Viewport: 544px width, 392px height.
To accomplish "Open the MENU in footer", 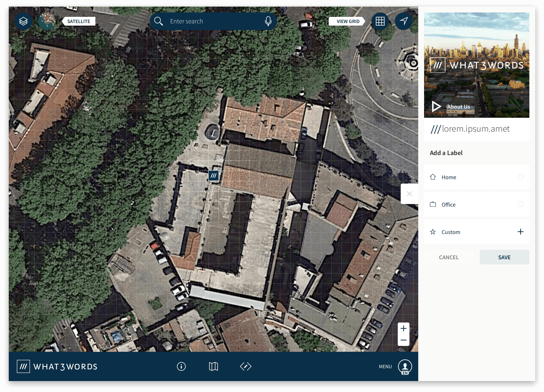I will coord(385,366).
